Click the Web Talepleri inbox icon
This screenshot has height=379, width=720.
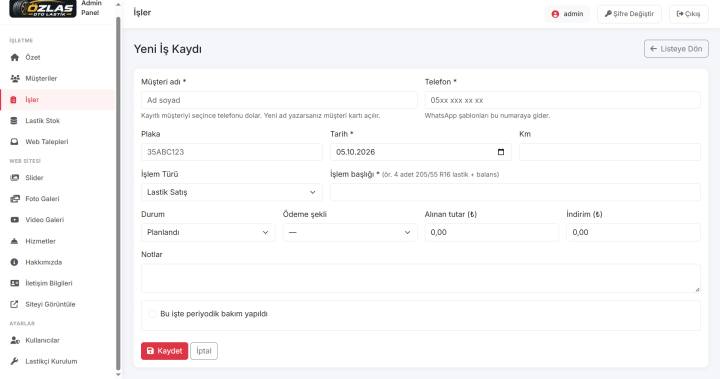pos(14,142)
